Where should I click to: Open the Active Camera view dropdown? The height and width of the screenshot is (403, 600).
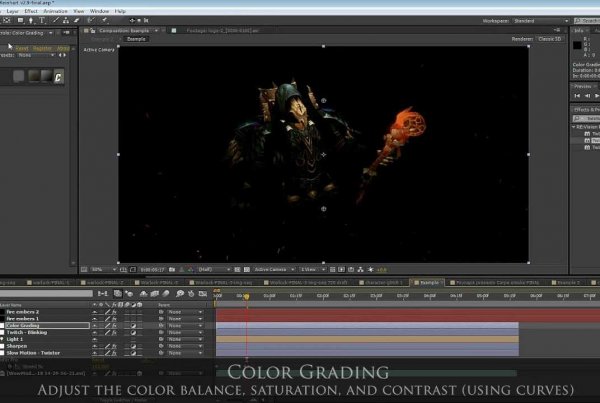click(274, 270)
